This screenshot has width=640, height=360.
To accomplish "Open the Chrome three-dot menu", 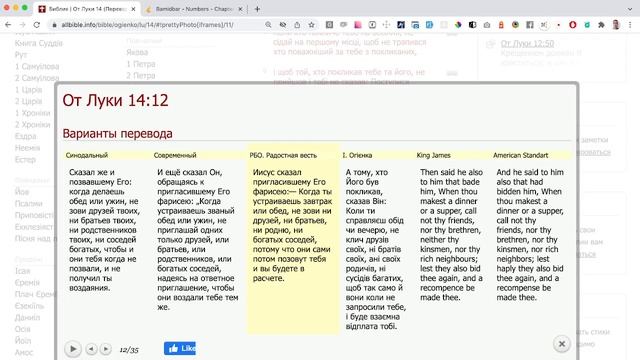I will pos(630,25).
